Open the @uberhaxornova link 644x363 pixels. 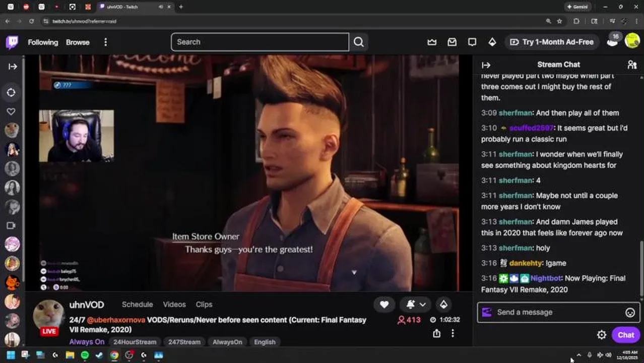click(116, 320)
